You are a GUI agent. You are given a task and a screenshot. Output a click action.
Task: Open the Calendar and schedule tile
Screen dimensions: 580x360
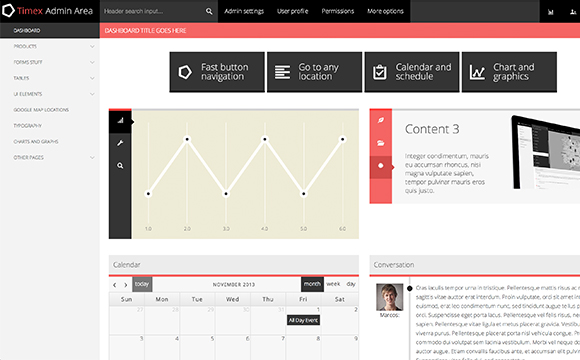click(412, 72)
